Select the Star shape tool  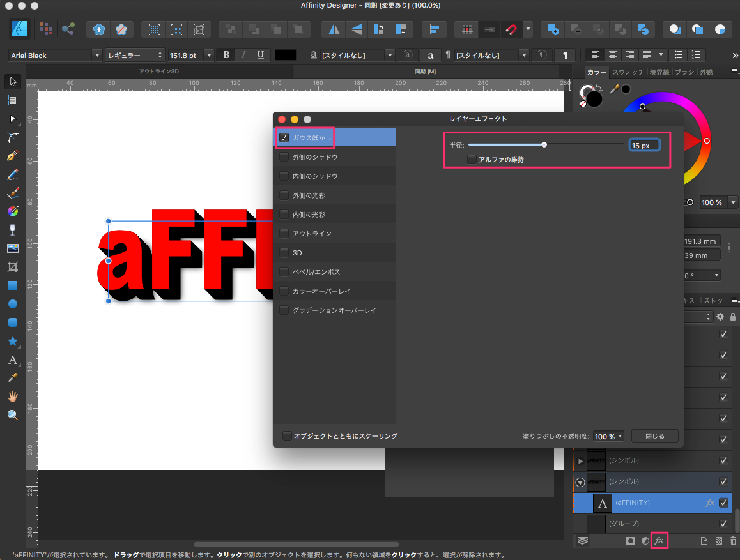coord(13,341)
